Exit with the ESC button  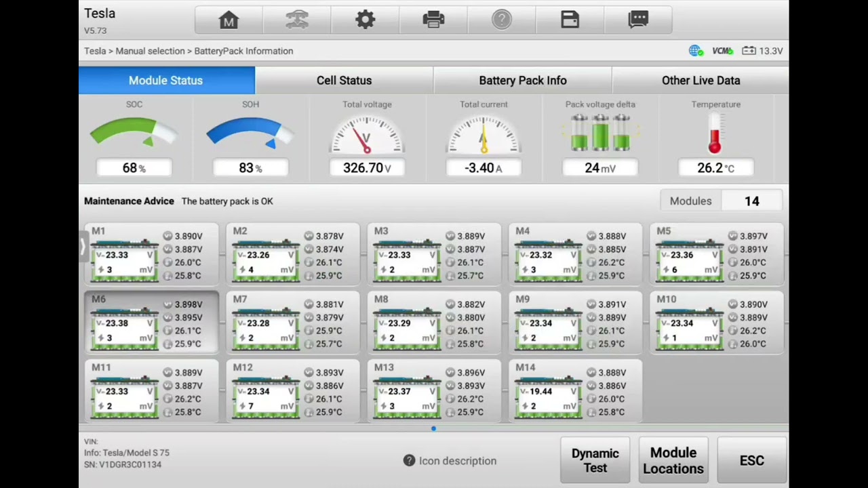(x=751, y=461)
